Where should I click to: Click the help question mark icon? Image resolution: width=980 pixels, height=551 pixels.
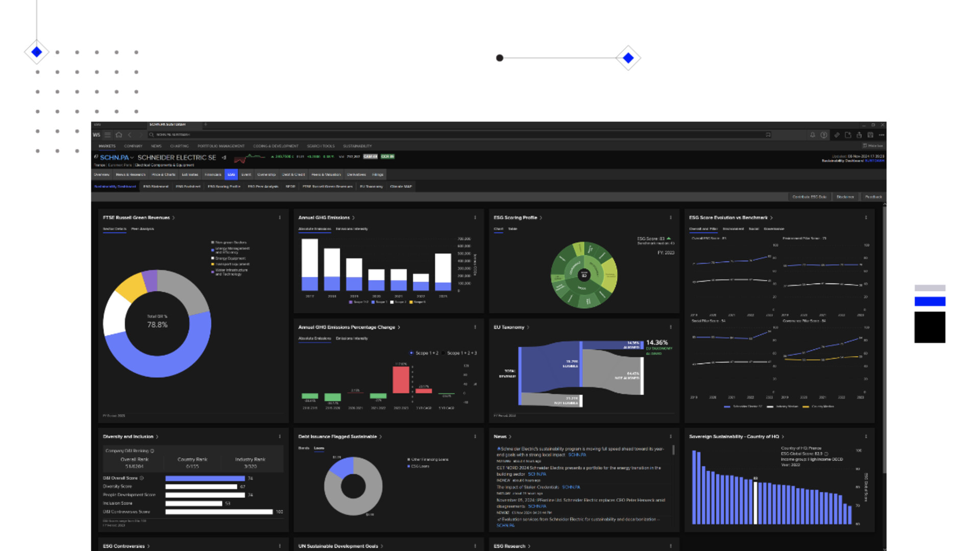(x=824, y=135)
